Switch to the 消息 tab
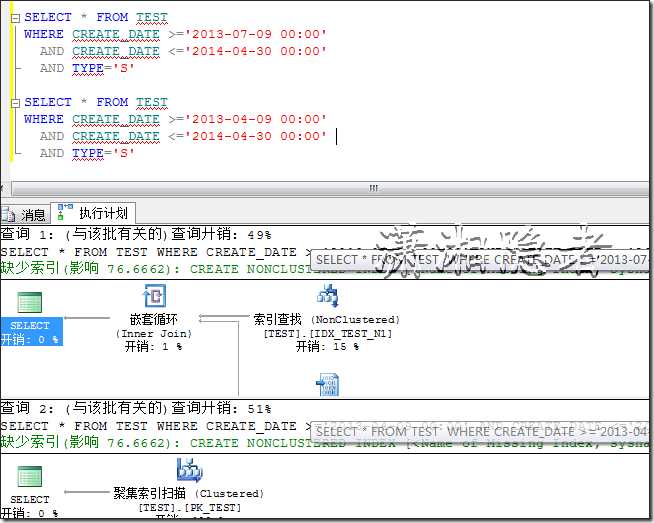Viewport: 654px width, 523px height. (25, 215)
